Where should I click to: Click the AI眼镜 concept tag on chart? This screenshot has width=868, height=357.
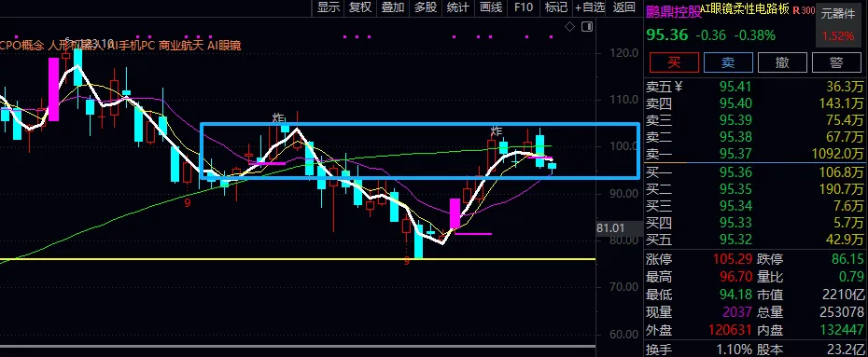pos(224,46)
